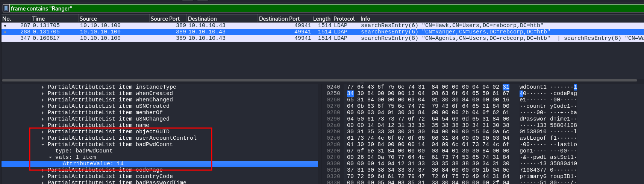Click destination 10.10.10.43 in packet 287
The width and height of the screenshot is (644, 184).
[x=207, y=26]
